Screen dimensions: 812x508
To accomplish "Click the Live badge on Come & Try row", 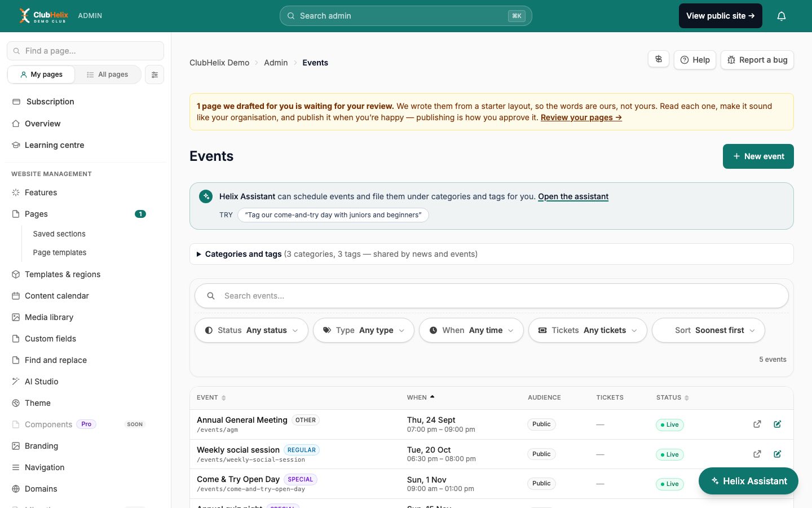I will click(x=670, y=484).
